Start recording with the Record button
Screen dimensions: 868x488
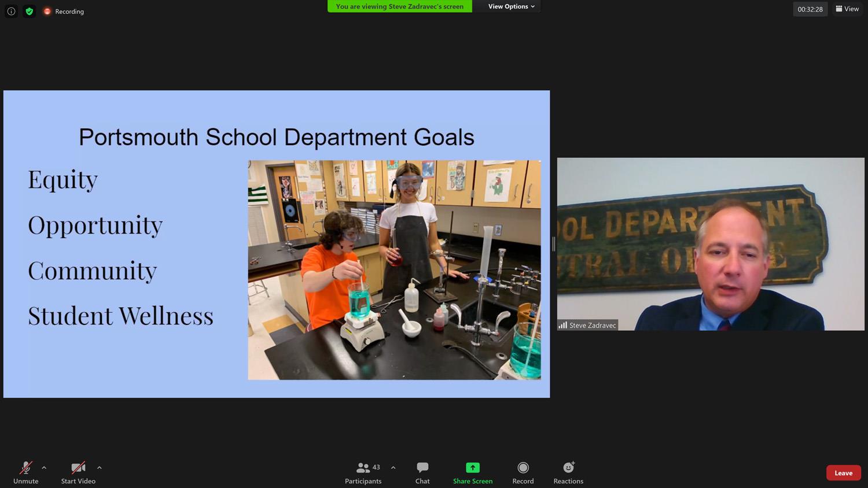(523, 472)
